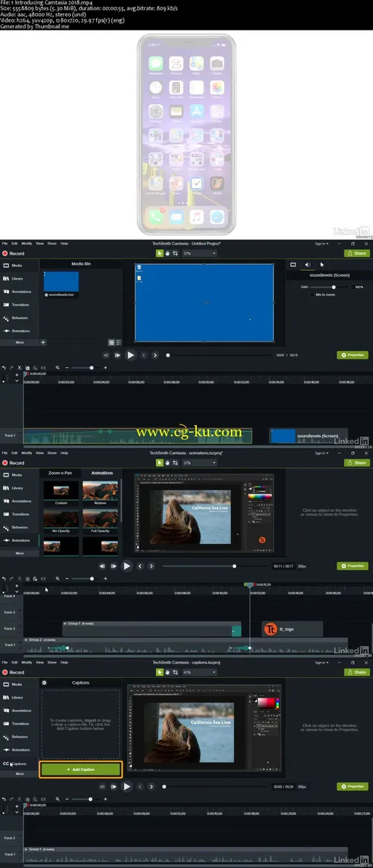The image size is (373, 868).
Task: Expand Group 2 on Track 1 in animations.tscproj
Action: [x=26, y=639]
